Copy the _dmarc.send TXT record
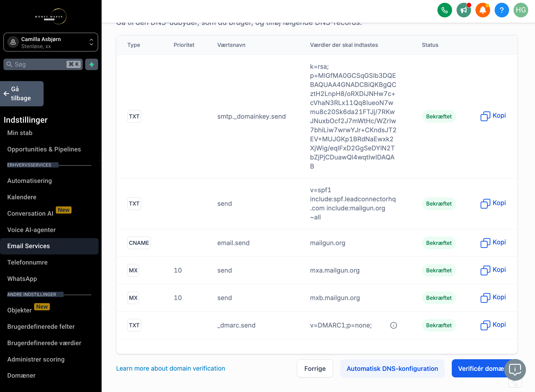The image size is (535, 392). pos(493,325)
